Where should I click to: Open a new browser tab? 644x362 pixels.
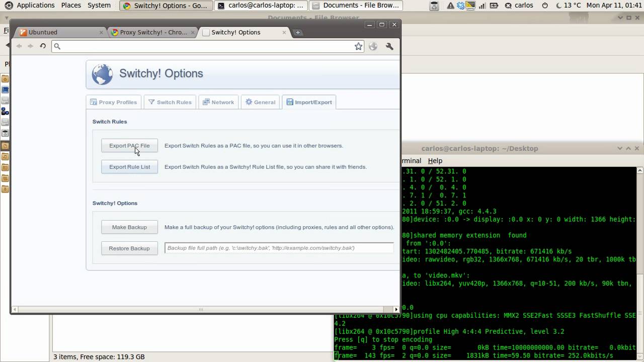(x=298, y=32)
